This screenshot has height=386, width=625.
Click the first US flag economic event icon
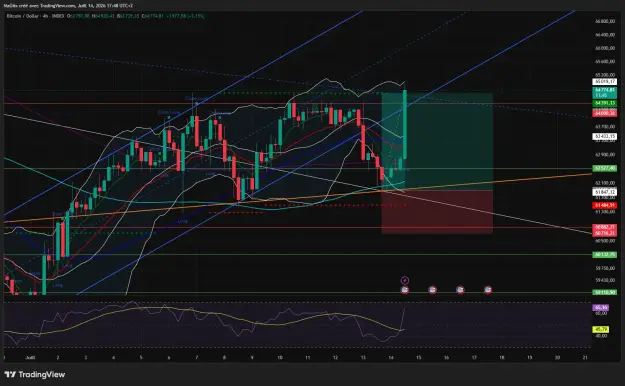tap(405, 290)
